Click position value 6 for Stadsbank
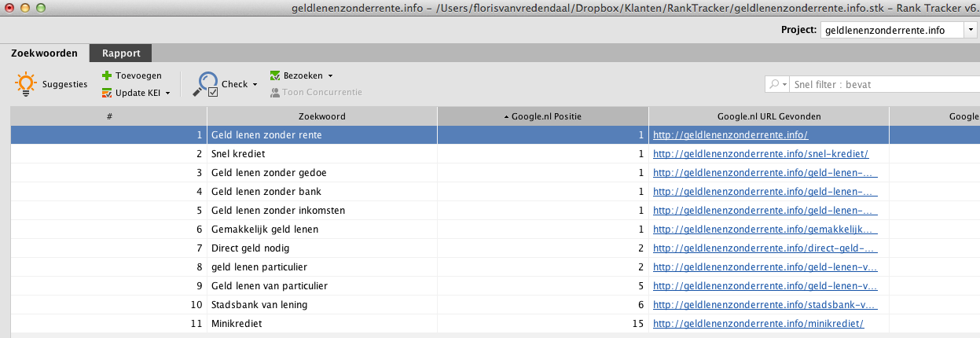The width and height of the screenshot is (980, 338). pyautogui.click(x=641, y=305)
